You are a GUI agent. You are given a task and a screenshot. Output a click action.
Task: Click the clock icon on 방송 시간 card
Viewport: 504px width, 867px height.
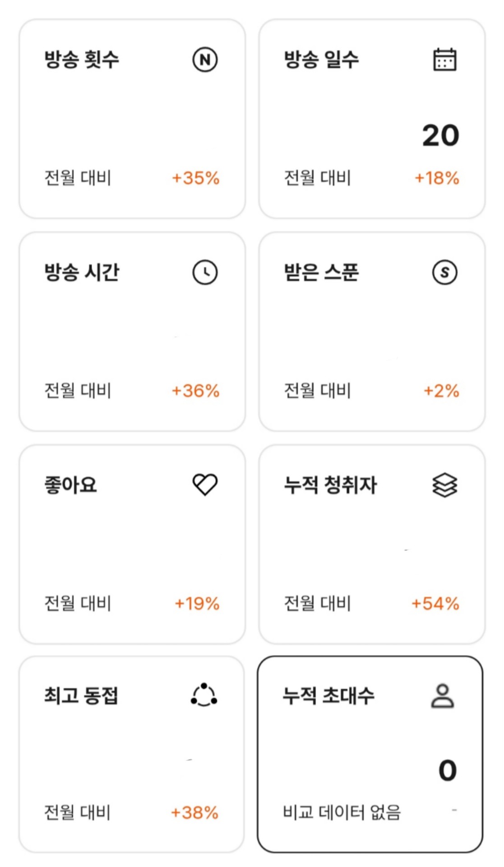205,272
